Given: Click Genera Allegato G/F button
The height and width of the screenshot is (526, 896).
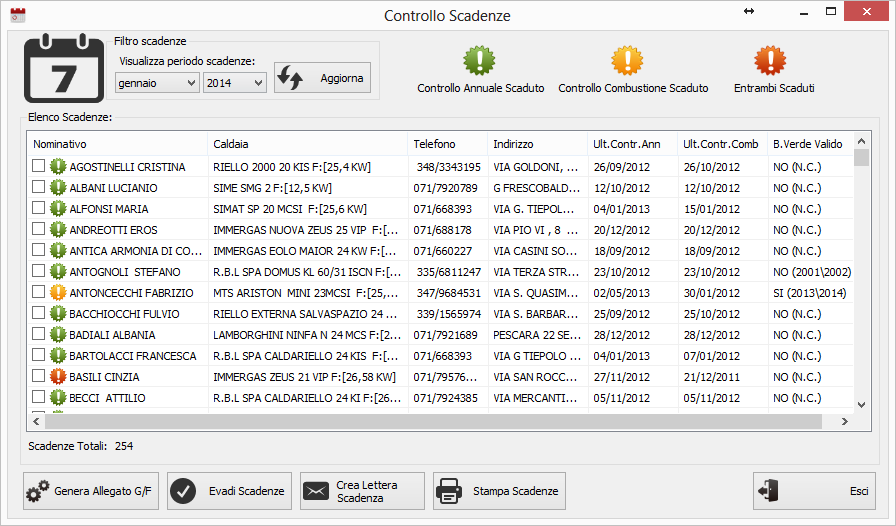Looking at the screenshot, I should coord(91,491).
